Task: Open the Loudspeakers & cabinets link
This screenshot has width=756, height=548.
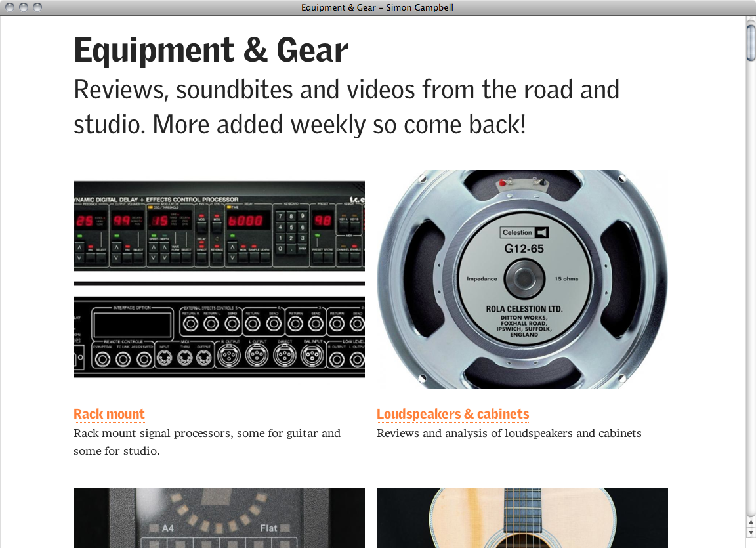Action: (453, 414)
